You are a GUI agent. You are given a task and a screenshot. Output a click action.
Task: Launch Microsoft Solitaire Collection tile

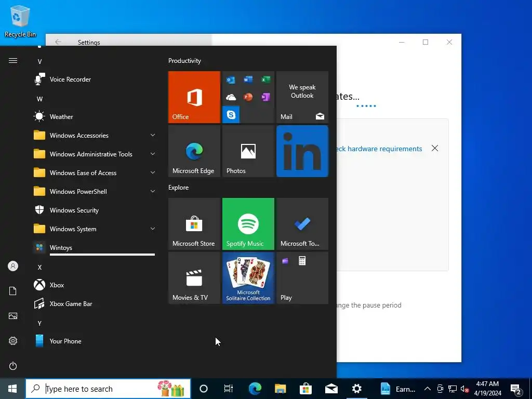click(248, 278)
